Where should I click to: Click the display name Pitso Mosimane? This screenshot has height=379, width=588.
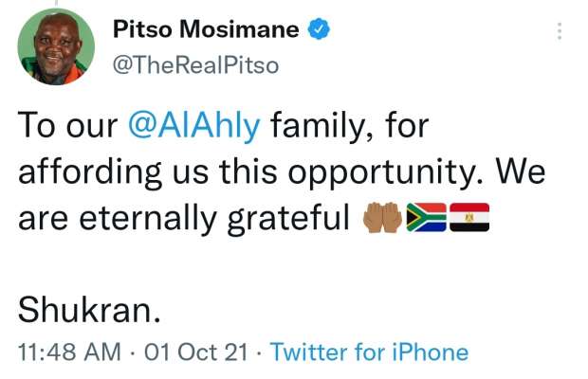[x=206, y=29]
